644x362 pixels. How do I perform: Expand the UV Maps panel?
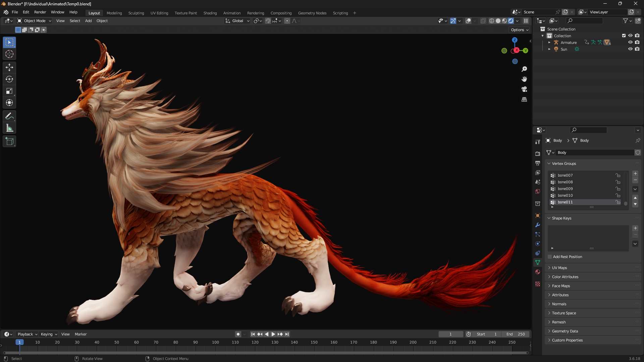pyautogui.click(x=559, y=268)
